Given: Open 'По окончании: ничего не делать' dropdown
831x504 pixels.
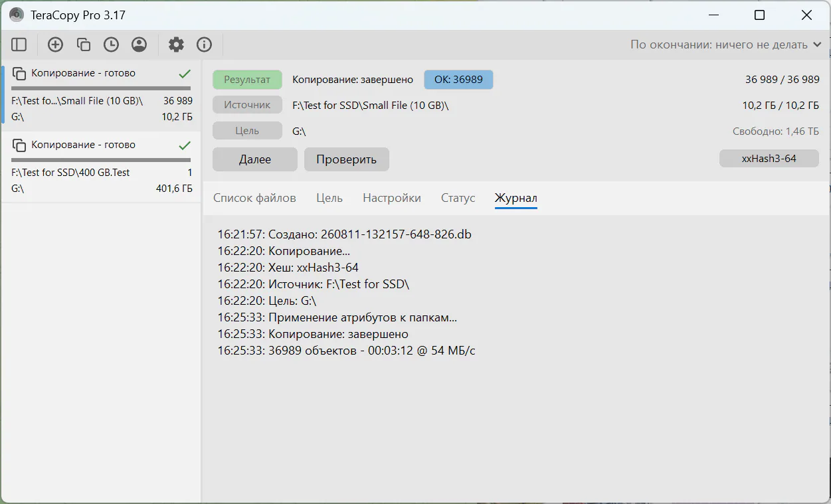Looking at the screenshot, I should pos(726,44).
